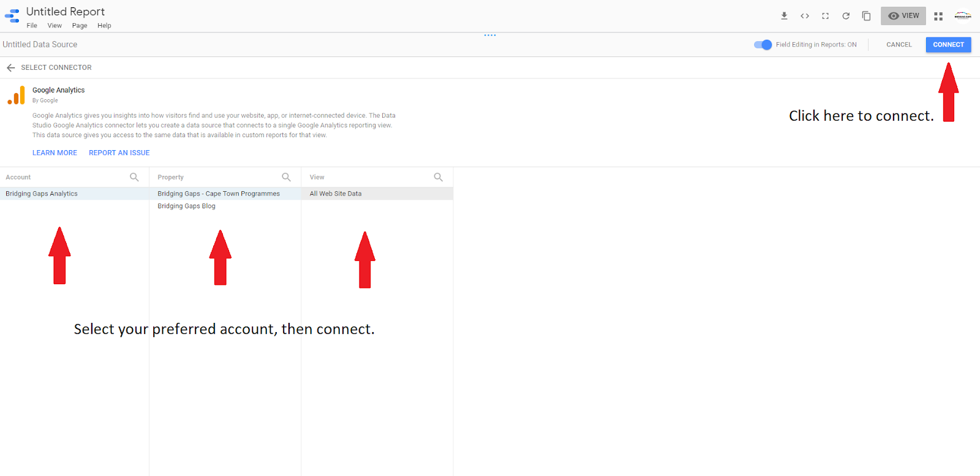Search within the Property column
This screenshot has height=476, width=980.
click(x=286, y=177)
